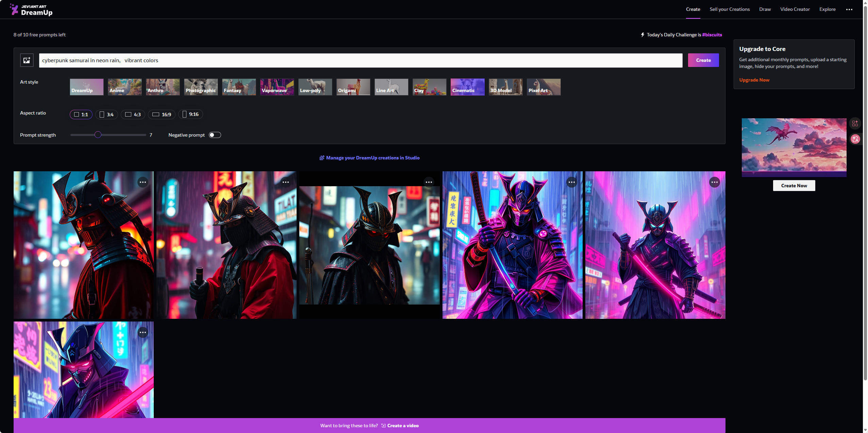Open the Video Creator tab
868x433 pixels.
[x=795, y=10]
